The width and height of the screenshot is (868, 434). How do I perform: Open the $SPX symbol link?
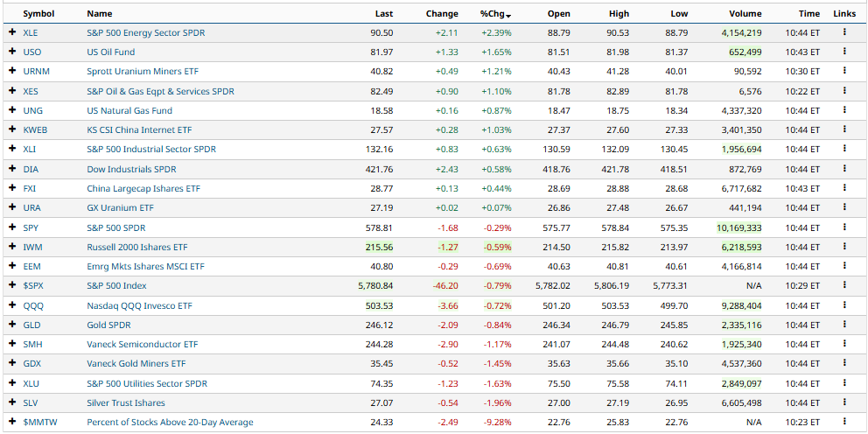click(32, 286)
